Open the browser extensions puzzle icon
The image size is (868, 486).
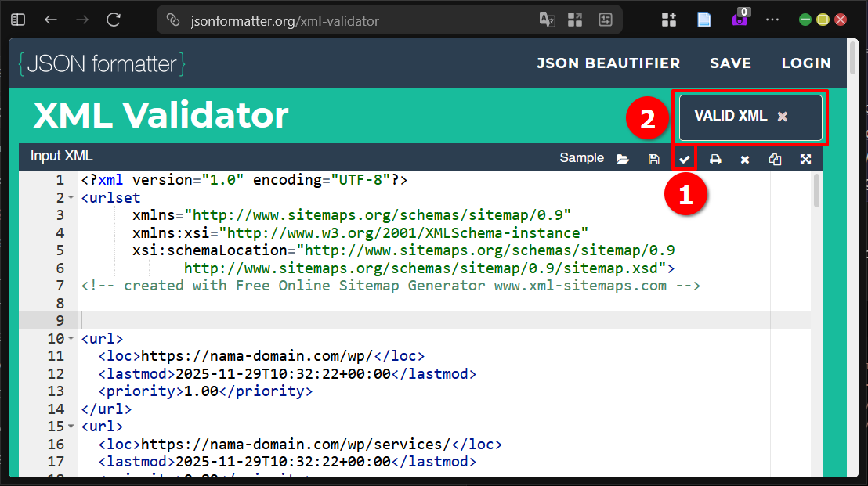[x=668, y=19]
